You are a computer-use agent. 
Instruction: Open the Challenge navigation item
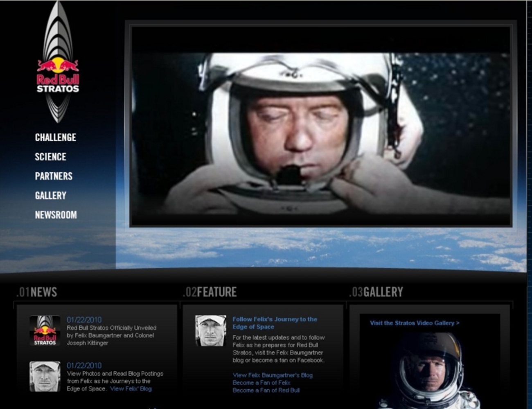coord(55,138)
